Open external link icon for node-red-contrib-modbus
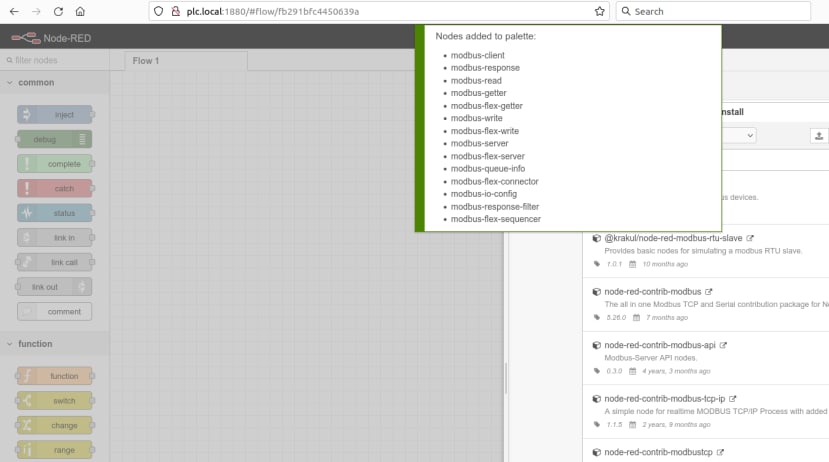This screenshot has height=462, width=829. [708, 292]
